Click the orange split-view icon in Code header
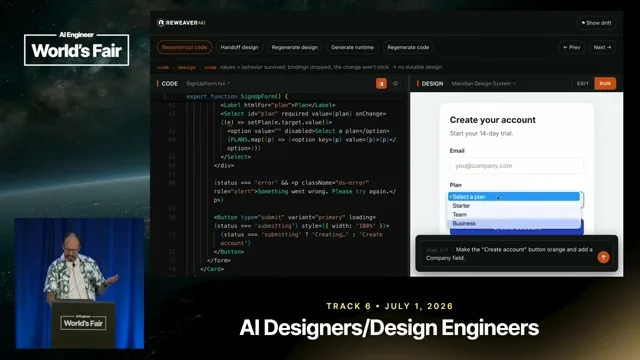640x360 pixels. click(381, 84)
